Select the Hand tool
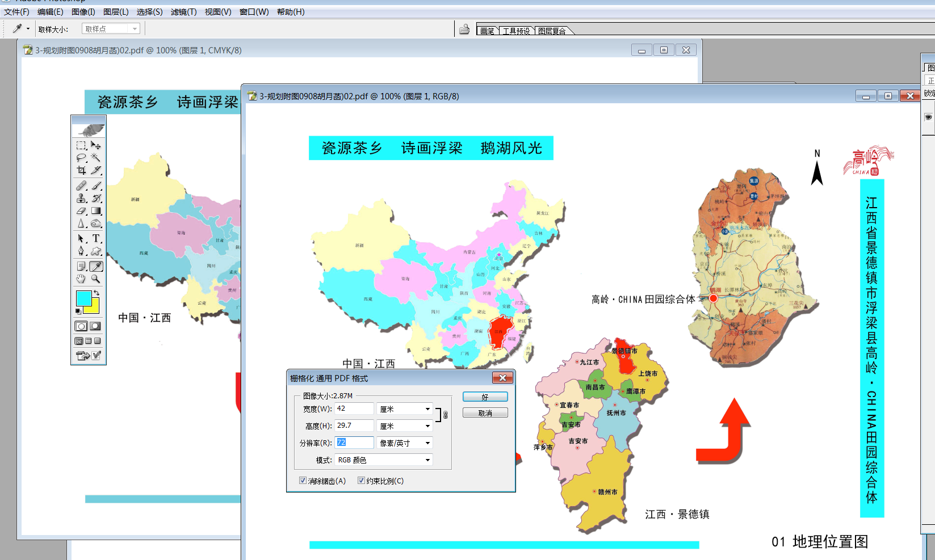The height and width of the screenshot is (560, 935). [x=81, y=279]
